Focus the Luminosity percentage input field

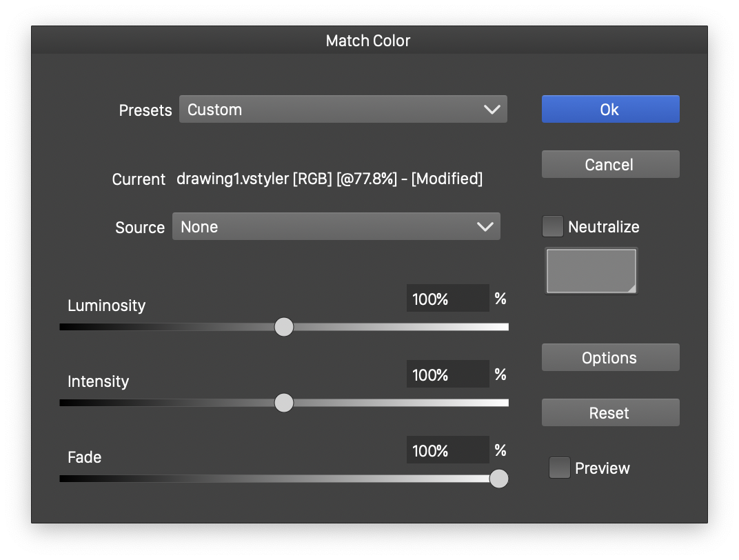point(447,299)
